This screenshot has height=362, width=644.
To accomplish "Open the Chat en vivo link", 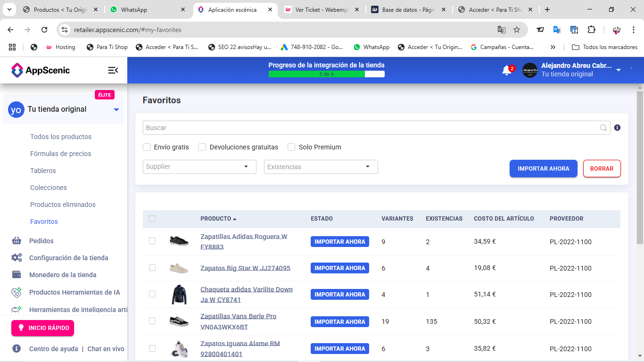I will click(x=106, y=349).
